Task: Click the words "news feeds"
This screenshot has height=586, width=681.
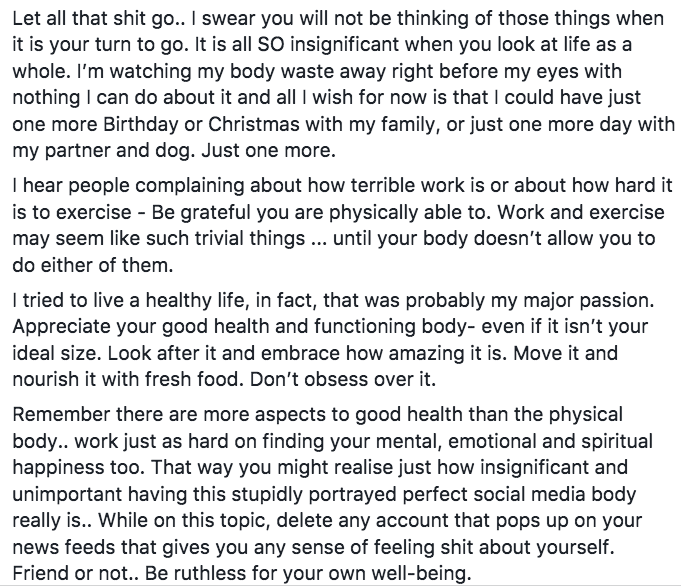Action: [x=64, y=547]
